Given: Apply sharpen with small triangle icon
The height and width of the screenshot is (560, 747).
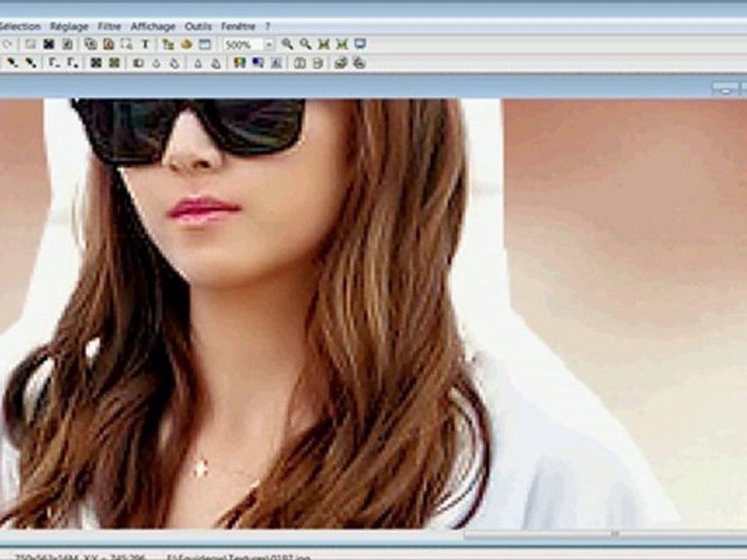Looking at the screenshot, I should pos(198,63).
